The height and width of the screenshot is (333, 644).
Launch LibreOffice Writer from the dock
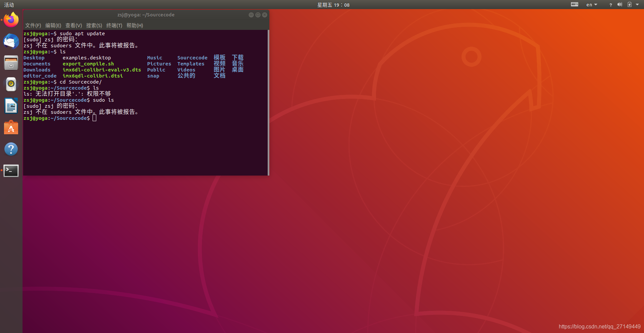point(11,106)
